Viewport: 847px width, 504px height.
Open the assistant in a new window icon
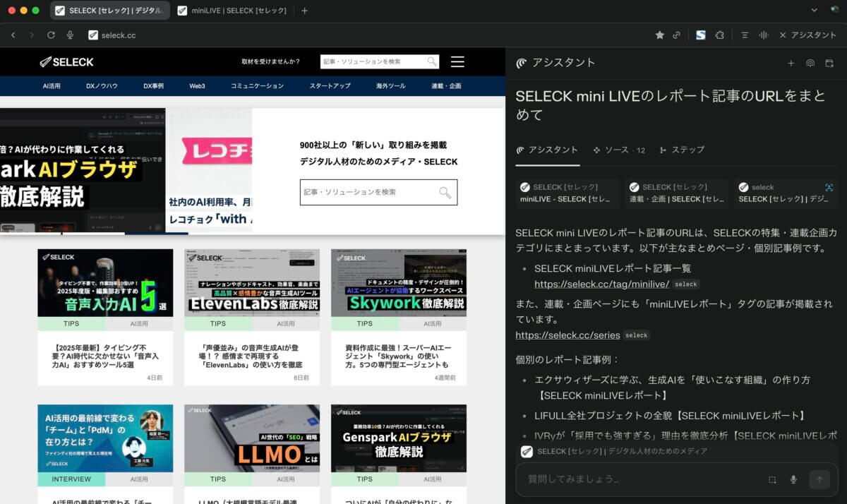click(829, 63)
